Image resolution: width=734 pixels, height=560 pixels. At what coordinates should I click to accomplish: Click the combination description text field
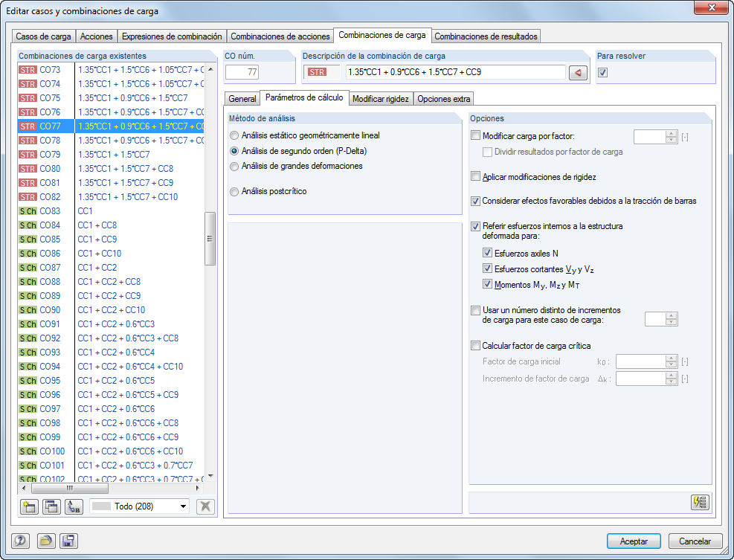[x=455, y=72]
